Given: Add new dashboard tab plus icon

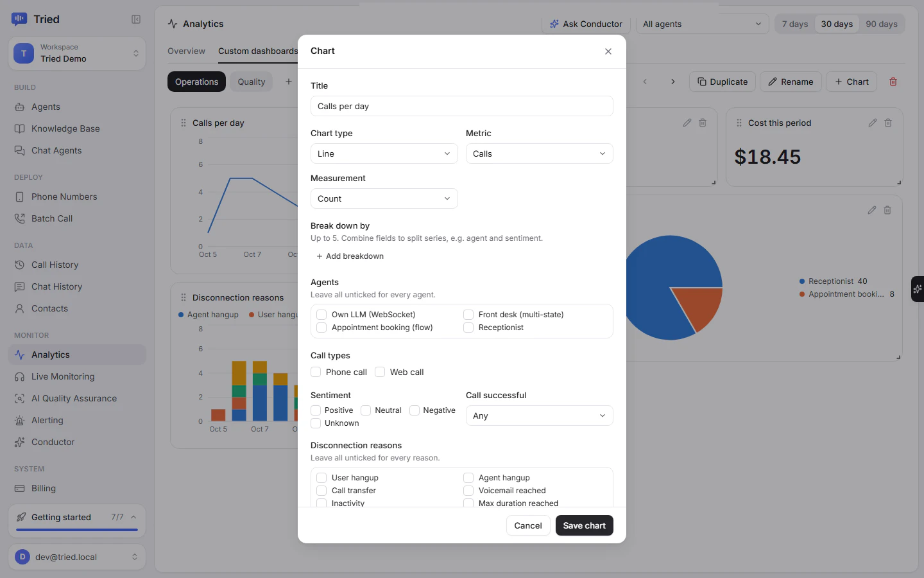Looking at the screenshot, I should [289, 82].
